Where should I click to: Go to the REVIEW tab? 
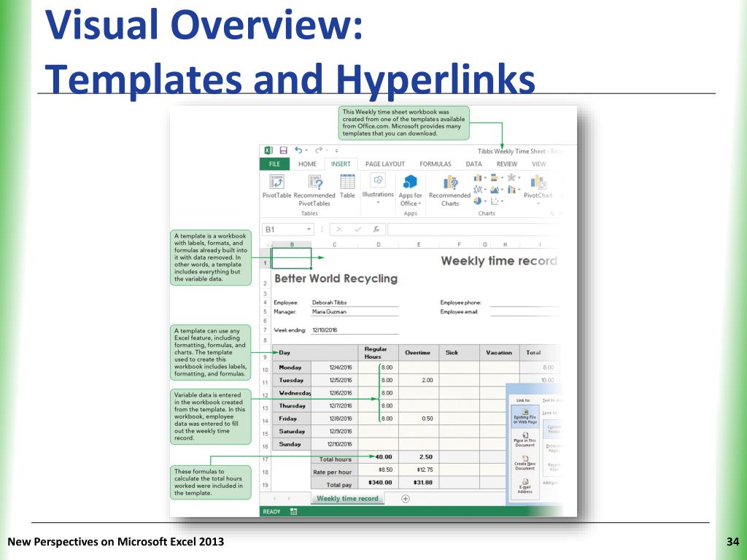coord(506,164)
